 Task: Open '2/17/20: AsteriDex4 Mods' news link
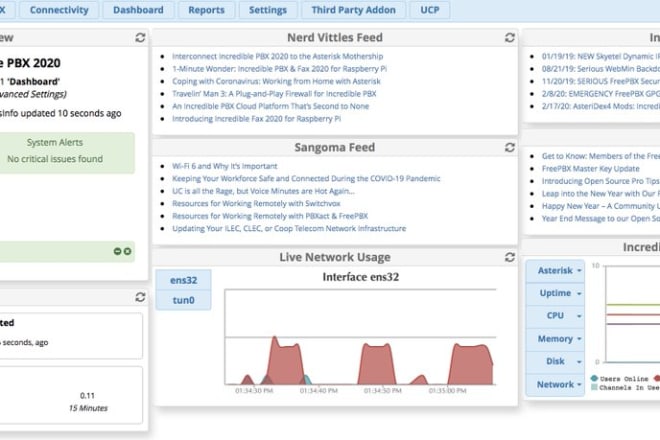(x=601, y=106)
